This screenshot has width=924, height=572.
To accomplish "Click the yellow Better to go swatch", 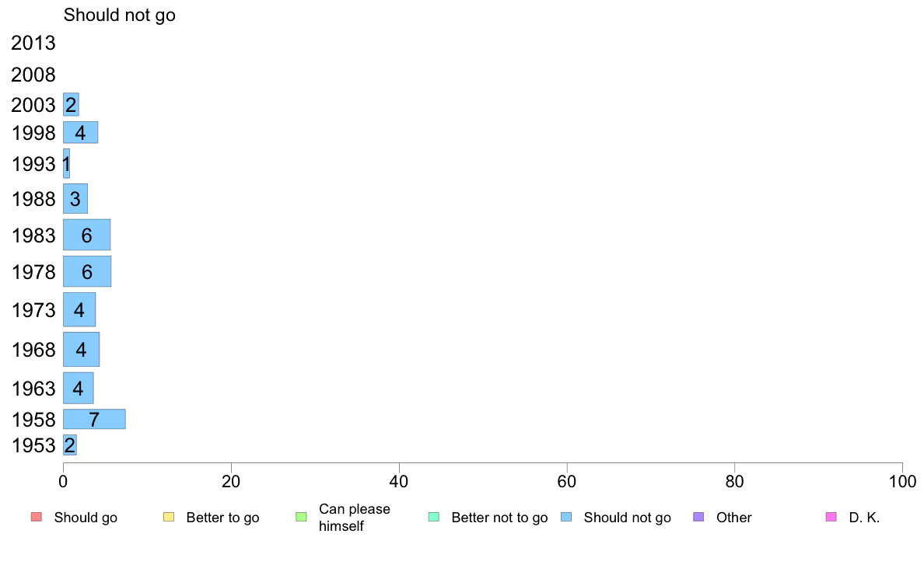I will [x=169, y=518].
